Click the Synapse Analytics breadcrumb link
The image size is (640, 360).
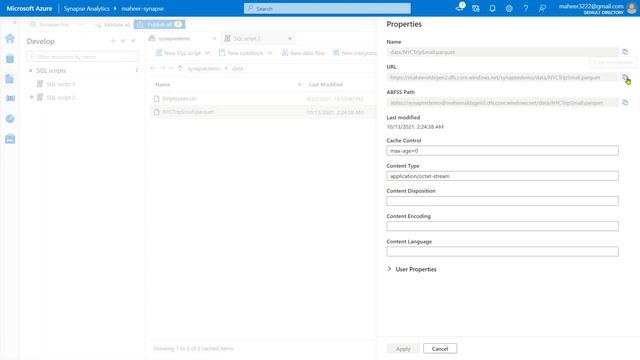point(87,9)
